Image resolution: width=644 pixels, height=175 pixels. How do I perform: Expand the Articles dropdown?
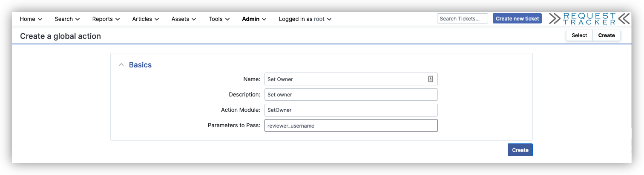(145, 19)
